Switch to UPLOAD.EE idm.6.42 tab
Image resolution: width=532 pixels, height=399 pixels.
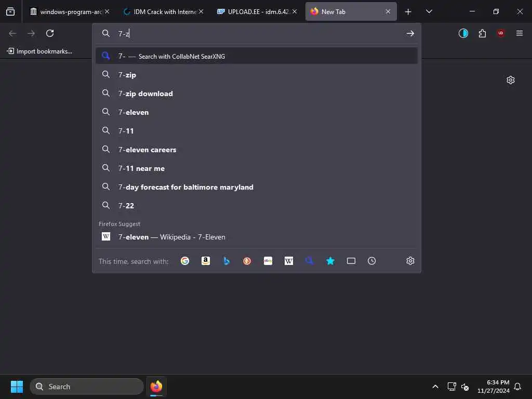255,11
